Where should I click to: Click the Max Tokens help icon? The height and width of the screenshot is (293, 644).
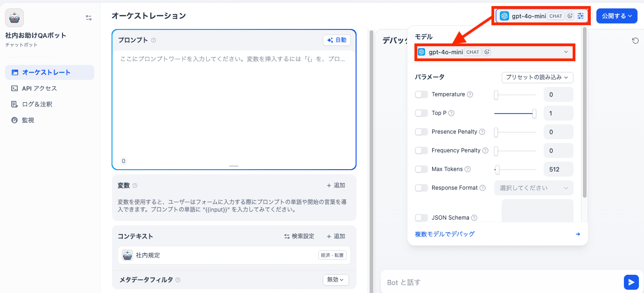click(x=468, y=169)
